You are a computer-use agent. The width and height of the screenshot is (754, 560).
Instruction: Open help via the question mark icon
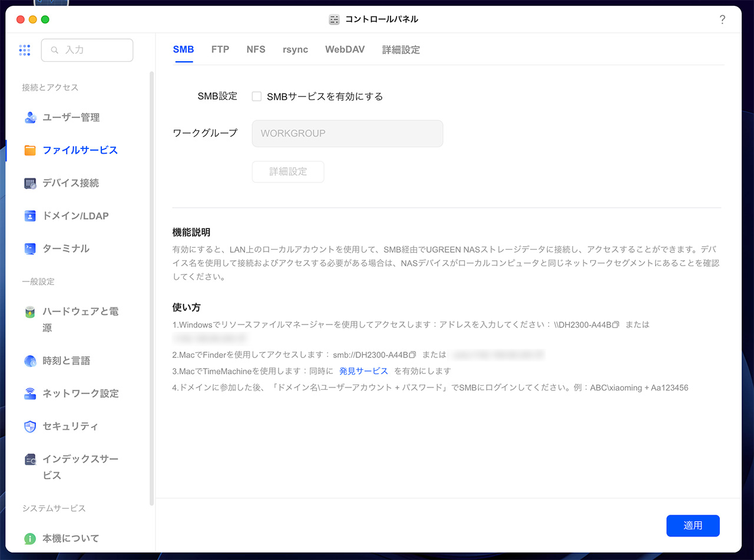pos(722,19)
